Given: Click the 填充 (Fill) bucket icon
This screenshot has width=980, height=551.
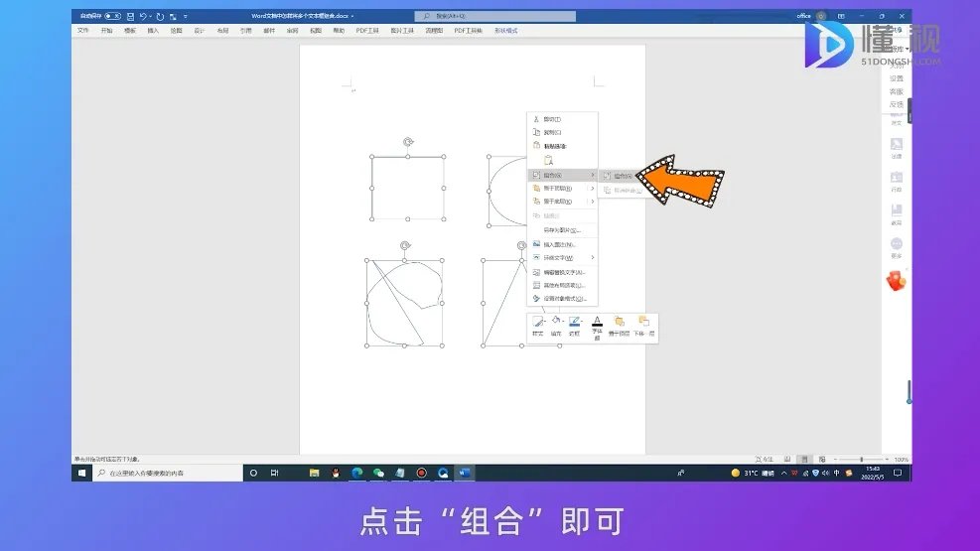Looking at the screenshot, I should [x=556, y=322].
